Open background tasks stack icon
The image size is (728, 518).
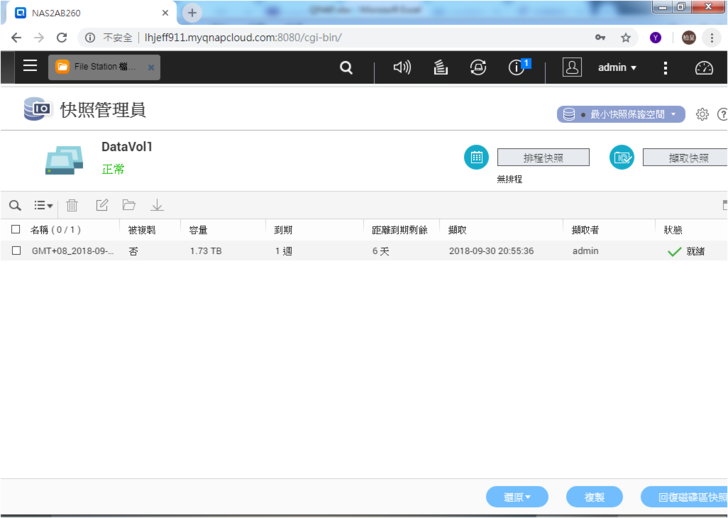tap(440, 68)
